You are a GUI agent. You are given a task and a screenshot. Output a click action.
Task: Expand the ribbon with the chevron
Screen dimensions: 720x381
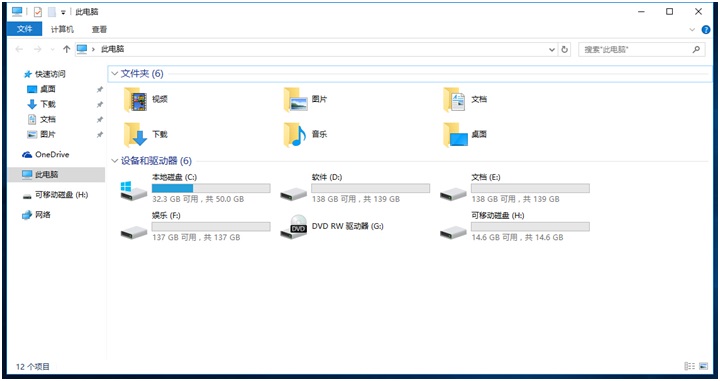[x=692, y=30]
